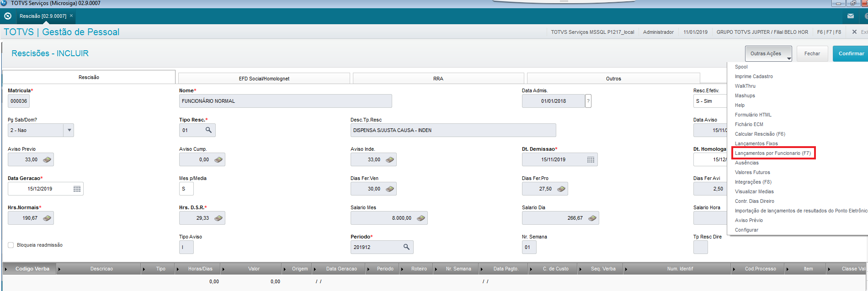Open calculator icon in Aviso Inde. field
This screenshot has height=291, width=868.
coord(390,159)
